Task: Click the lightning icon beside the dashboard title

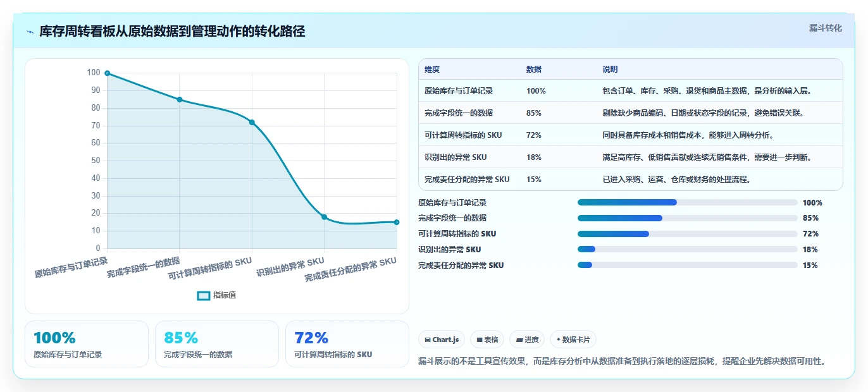Action: click(30, 32)
